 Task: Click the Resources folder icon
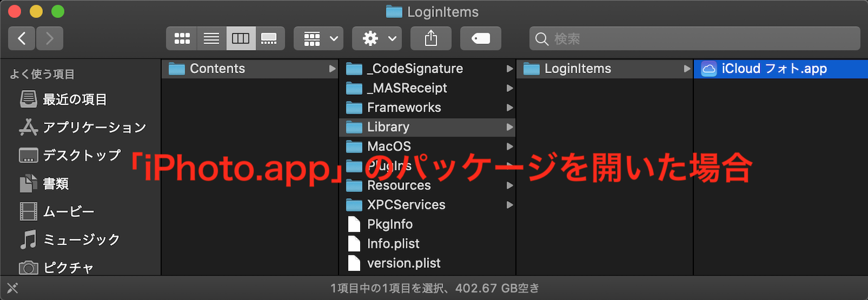(354, 186)
